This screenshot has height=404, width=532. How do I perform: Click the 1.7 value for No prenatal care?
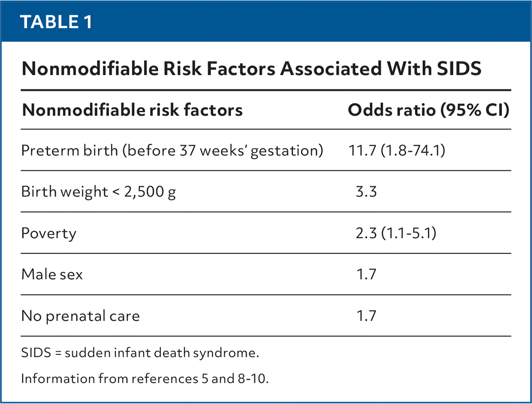[x=366, y=316]
